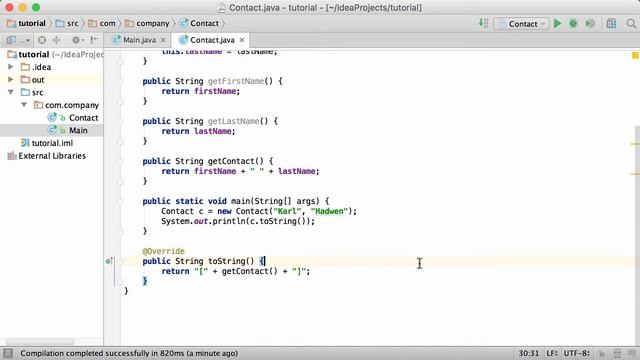Click scroll from source target icon
This screenshot has width=640, height=360.
coord(42,40)
